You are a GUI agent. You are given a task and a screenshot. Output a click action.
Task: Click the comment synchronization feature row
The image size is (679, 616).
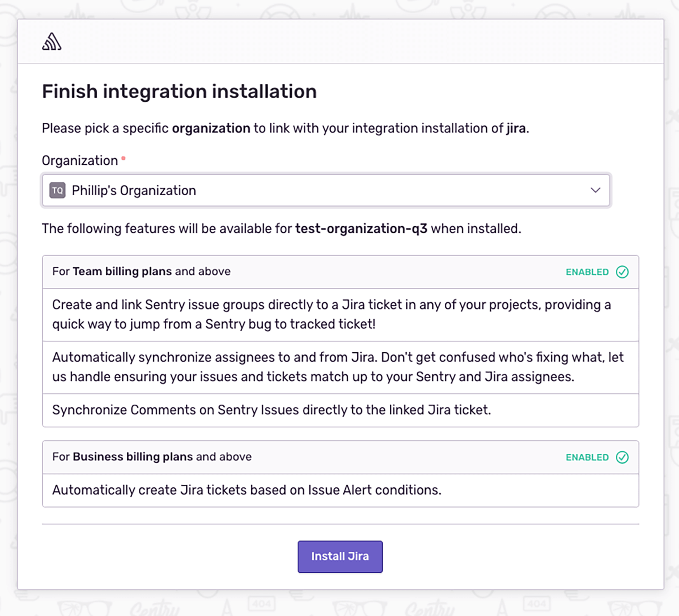(271, 410)
